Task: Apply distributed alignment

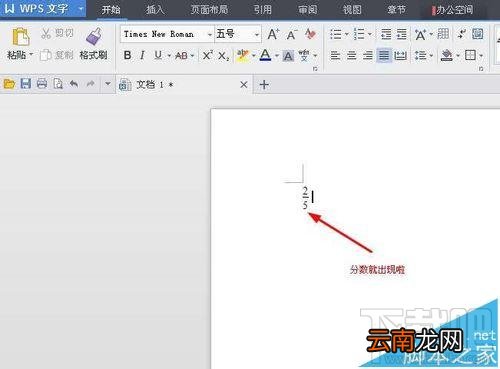Action: pyautogui.click(x=400, y=55)
